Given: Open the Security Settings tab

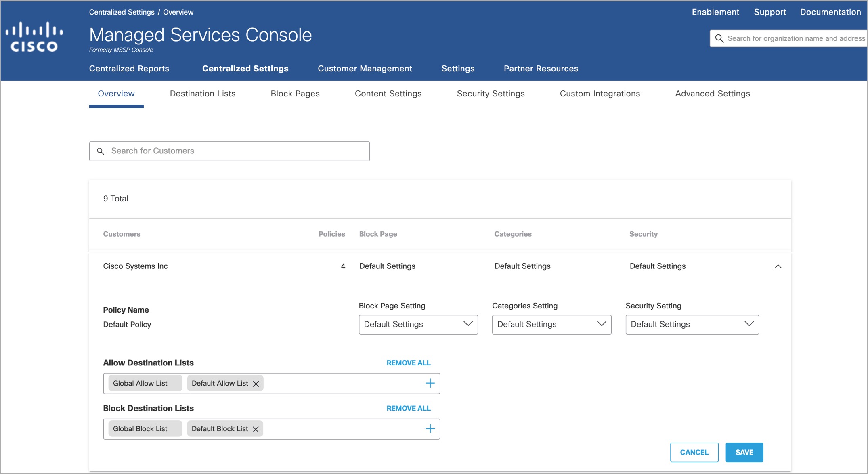Looking at the screenshot, I should pos(491,94).
